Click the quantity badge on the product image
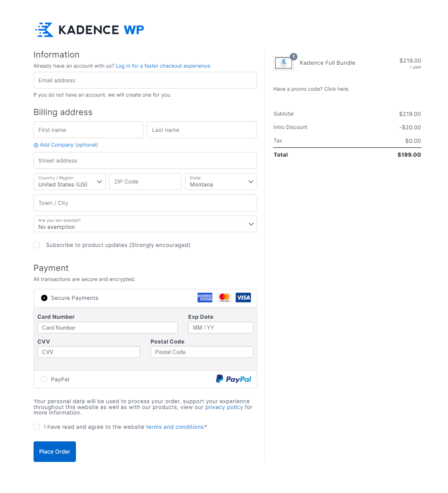This screenshot has height=493, width=448. (293, 56)
